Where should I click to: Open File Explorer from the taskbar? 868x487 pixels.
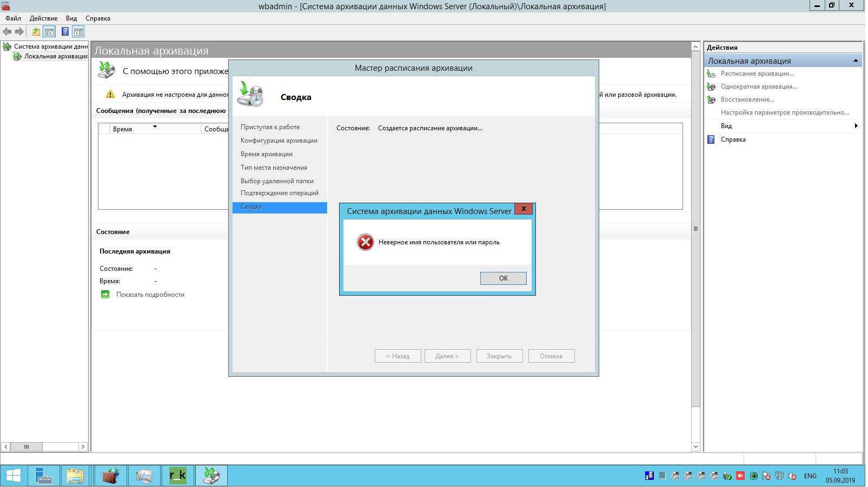[x=76, y=476]
